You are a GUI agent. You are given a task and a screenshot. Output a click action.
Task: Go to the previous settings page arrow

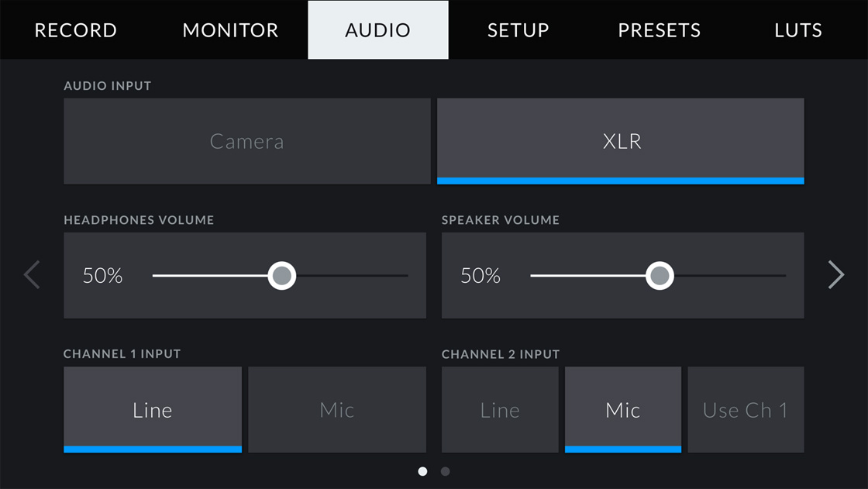(x=32, y=275)
